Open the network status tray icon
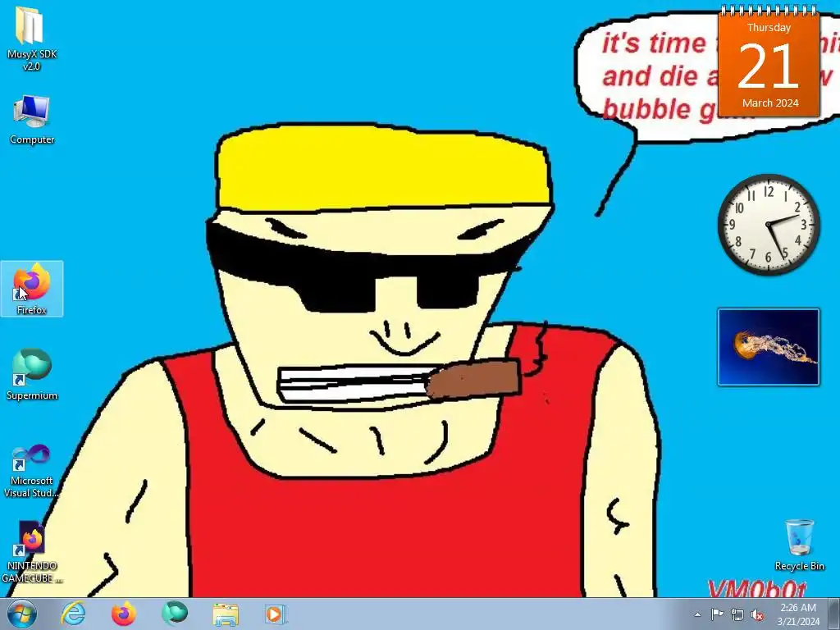This screenshot has width=840, height=630. (737, 614)
